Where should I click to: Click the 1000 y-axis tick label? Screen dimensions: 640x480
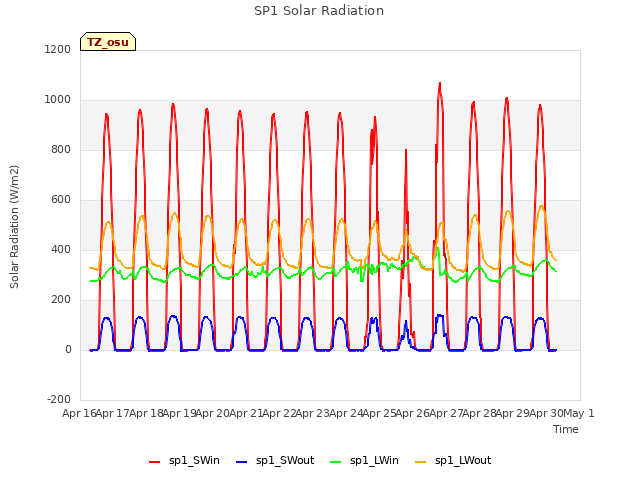(58, 100)
